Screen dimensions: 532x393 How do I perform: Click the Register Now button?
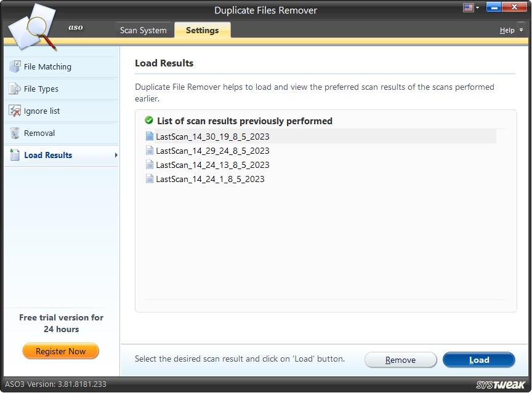(60, 351)
